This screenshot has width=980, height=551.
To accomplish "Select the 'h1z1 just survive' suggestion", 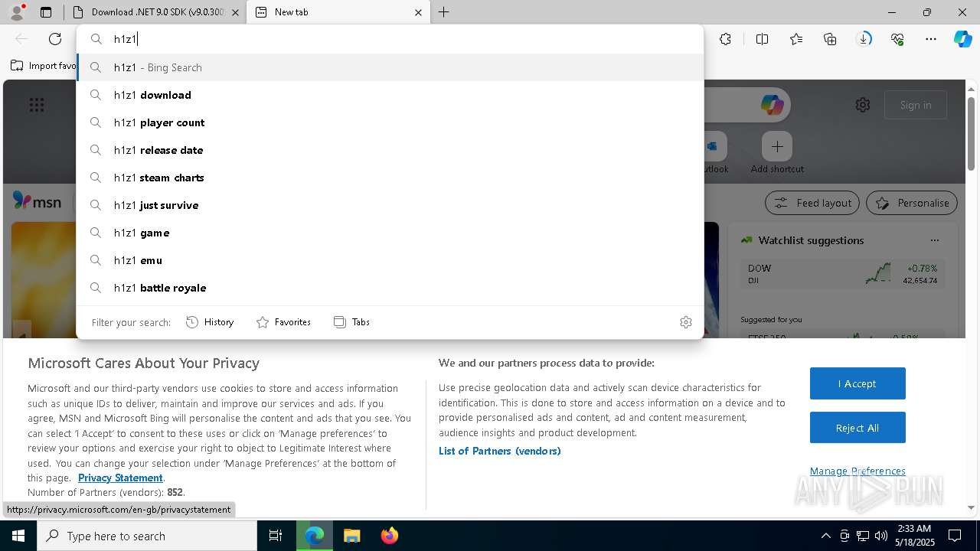I will [x=390, y=205].
